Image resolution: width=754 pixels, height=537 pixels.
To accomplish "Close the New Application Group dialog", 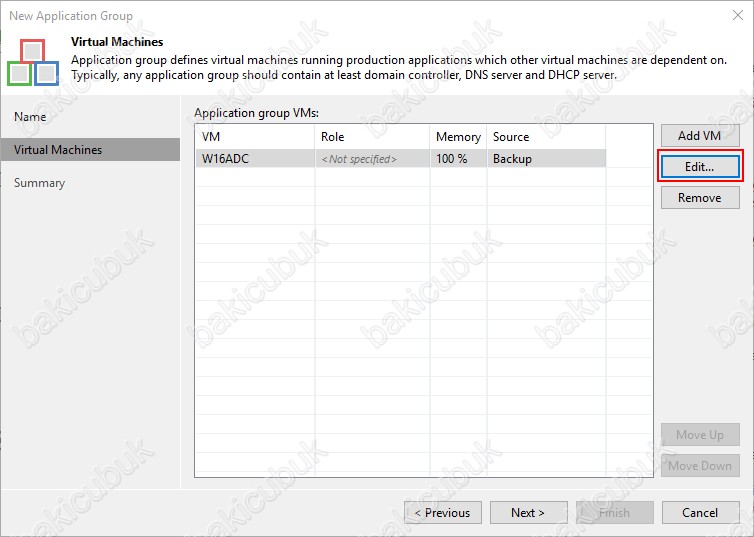I will (x=736, y=15).
